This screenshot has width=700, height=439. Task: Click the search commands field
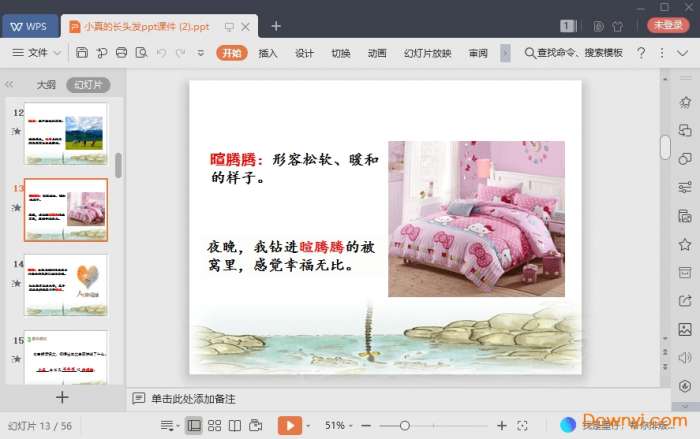(x=574, y=53)
